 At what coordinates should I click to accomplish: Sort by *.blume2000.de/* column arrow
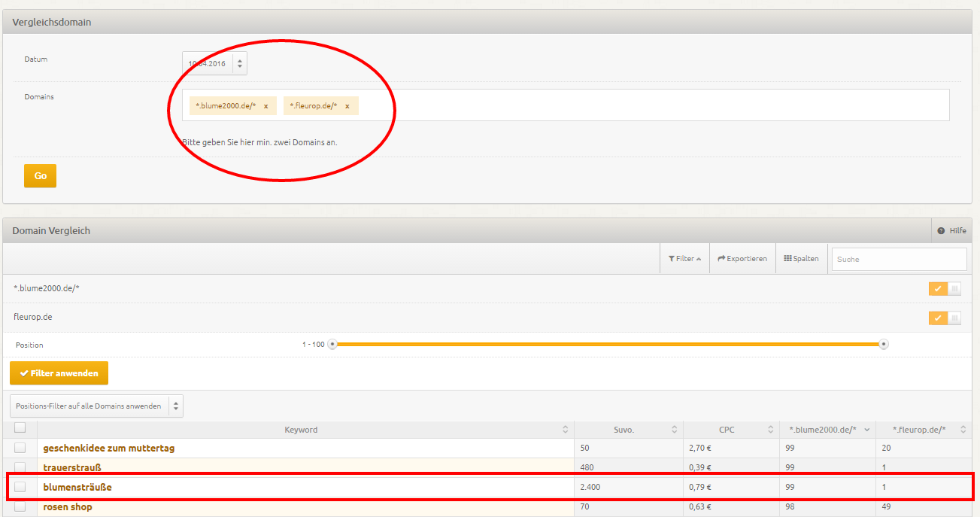point(867,430)
